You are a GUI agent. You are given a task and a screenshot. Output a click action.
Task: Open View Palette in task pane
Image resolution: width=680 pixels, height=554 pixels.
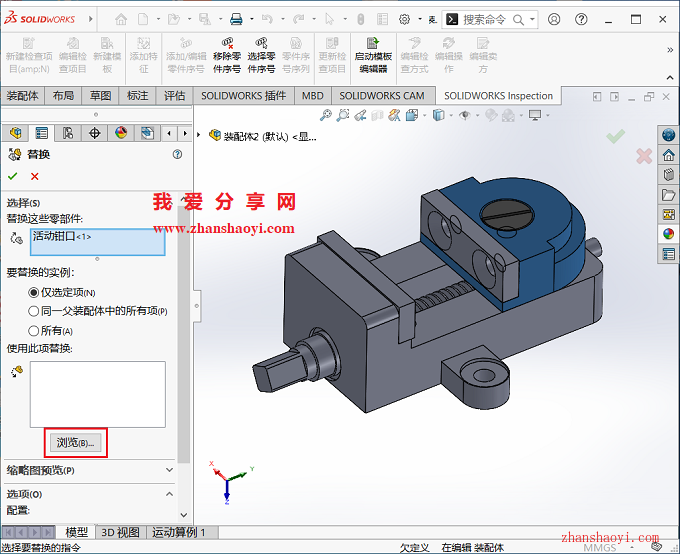[668, 214]
